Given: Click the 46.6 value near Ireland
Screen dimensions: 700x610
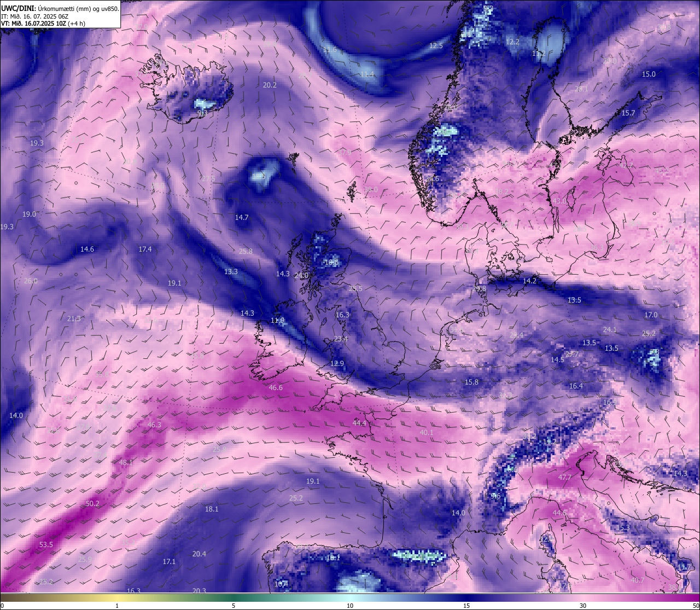Looking at the screenshot, I should click(276, 387).
